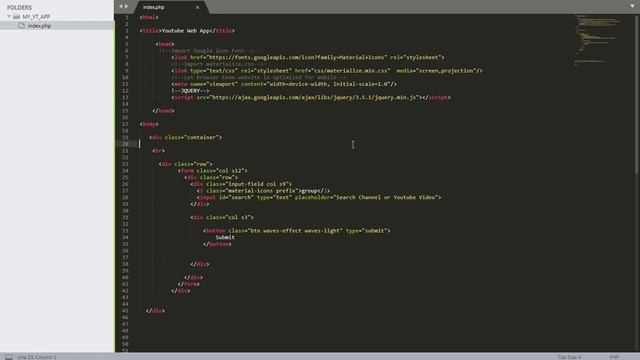The height and width of the screenshot is (360, 640).
Task: Click the meta viewport line
Action: [284, 84]
